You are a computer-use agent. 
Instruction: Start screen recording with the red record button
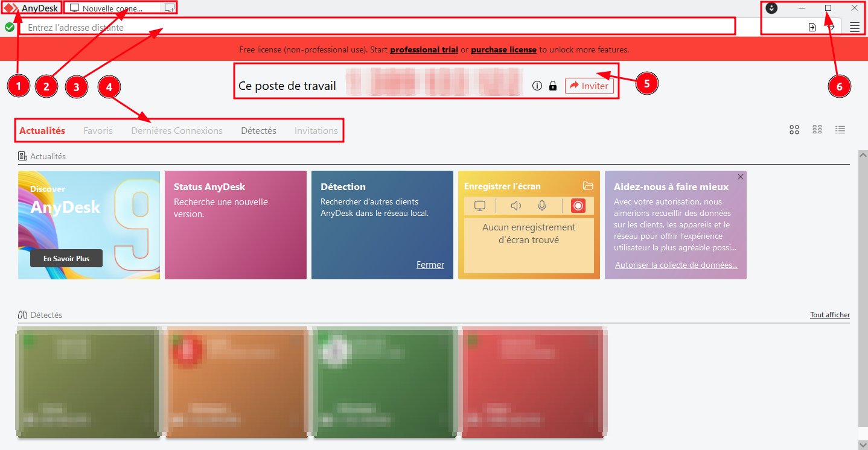[x=578, y=206]
